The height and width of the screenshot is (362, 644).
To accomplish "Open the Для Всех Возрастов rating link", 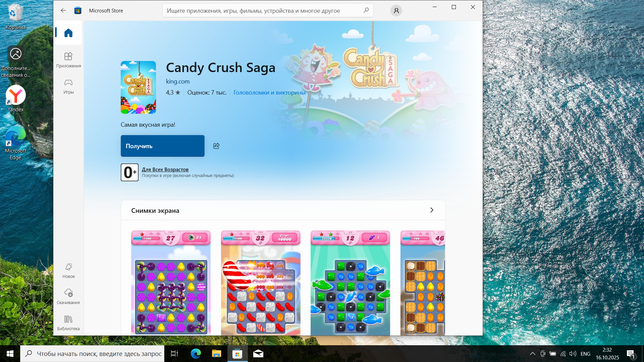I will tap(165, 170).
